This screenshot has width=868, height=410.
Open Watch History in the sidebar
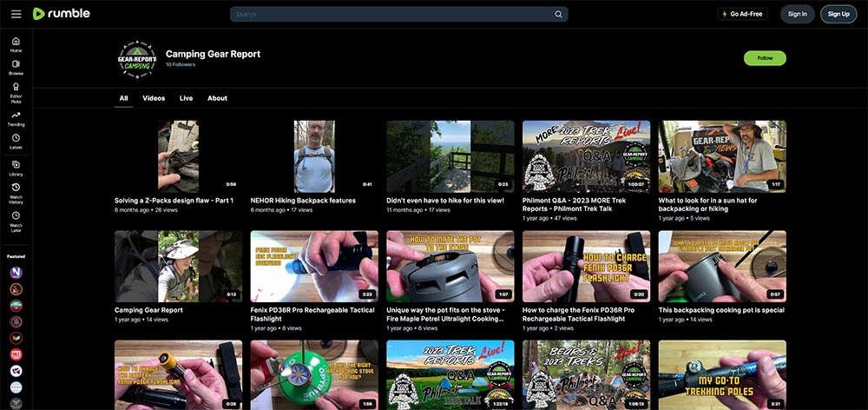[16, 194]
